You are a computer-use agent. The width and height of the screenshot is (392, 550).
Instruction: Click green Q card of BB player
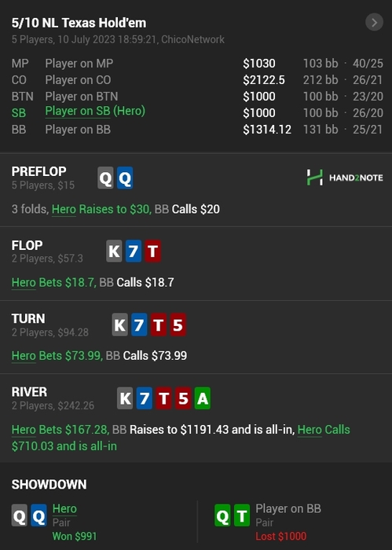click(x=222, y=515)
